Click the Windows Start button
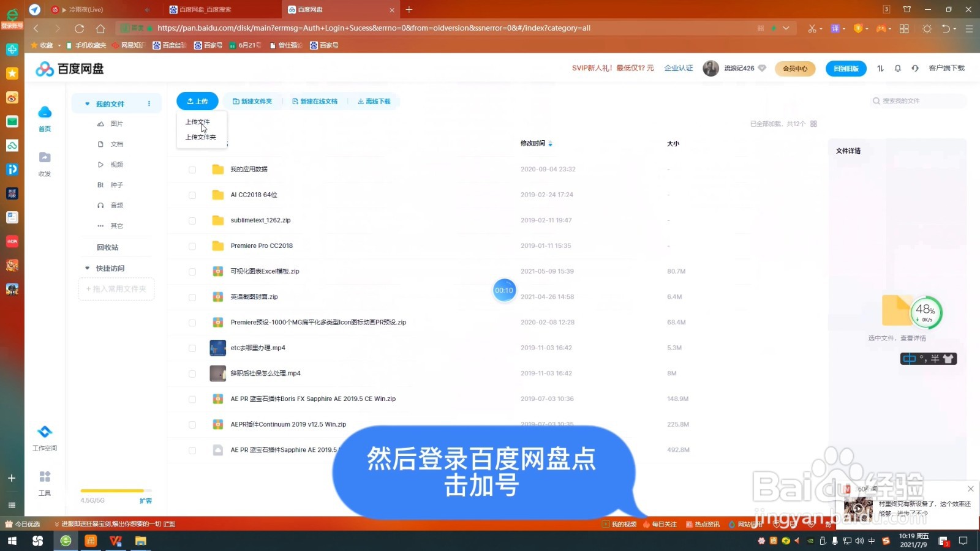This screenshot has width=980, height=551. click(x=12, y=541)
